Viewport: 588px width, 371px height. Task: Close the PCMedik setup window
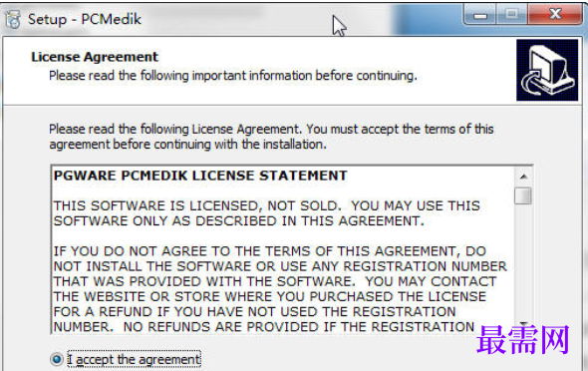[x=555, y=15]
